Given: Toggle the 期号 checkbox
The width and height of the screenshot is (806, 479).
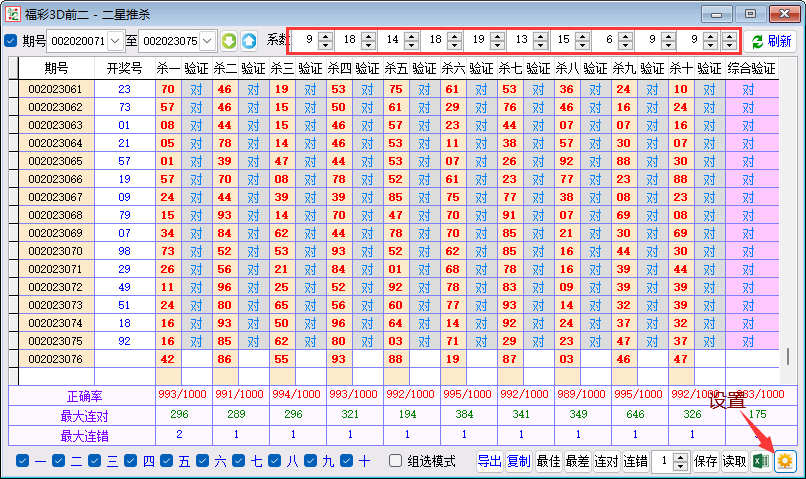Looking at the screenshot, I should [11, 41].
